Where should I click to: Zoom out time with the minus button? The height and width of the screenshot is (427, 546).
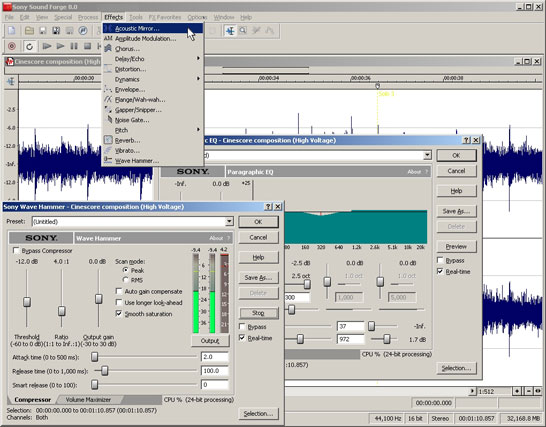(x=528, y=391)
